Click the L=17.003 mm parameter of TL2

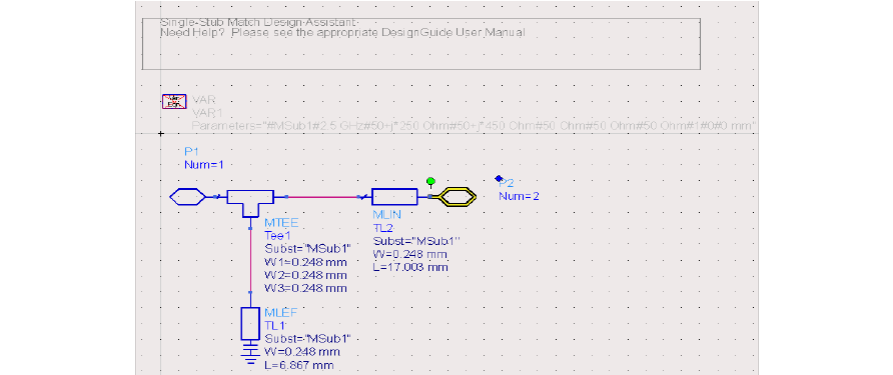410,267
